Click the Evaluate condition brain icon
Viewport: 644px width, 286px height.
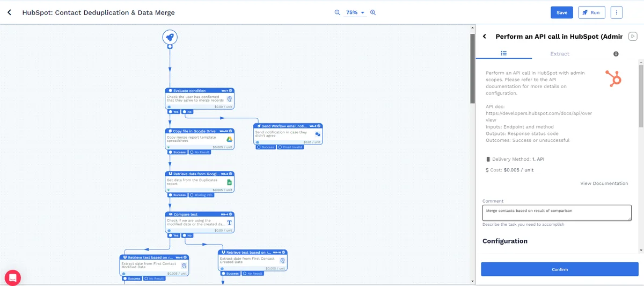pyautogui.click(x=229, y=99)
